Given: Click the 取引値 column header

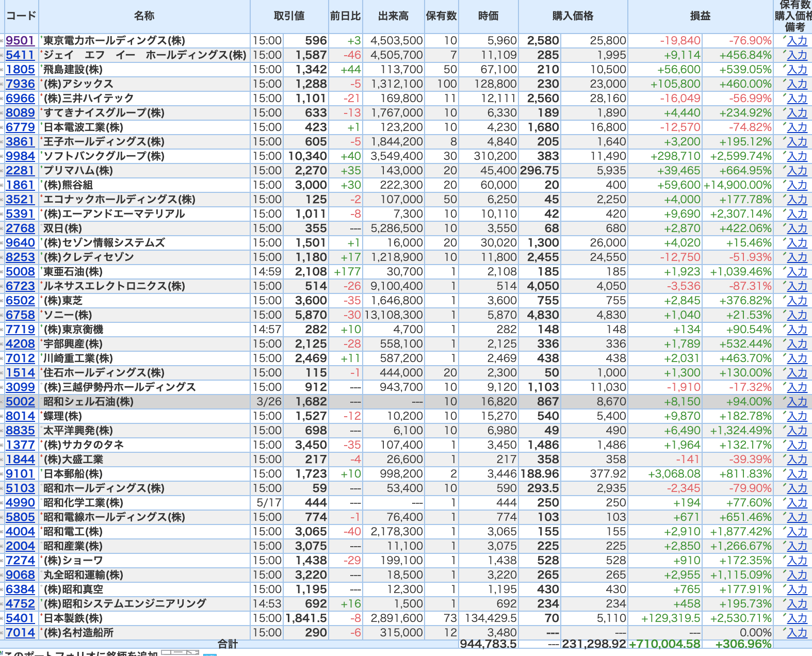Looking at the screenshot, I should tap(289, 16).
